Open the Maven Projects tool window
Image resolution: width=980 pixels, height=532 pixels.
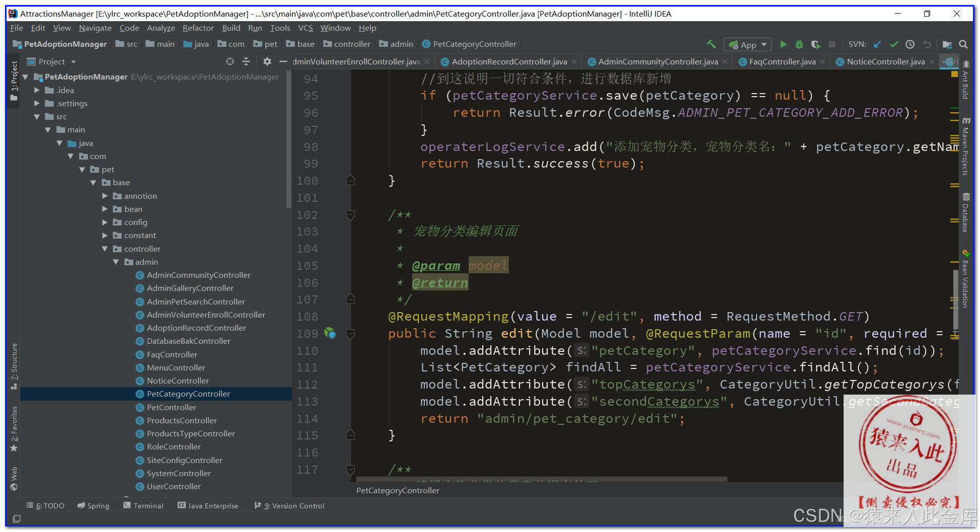tap(965, 147)
